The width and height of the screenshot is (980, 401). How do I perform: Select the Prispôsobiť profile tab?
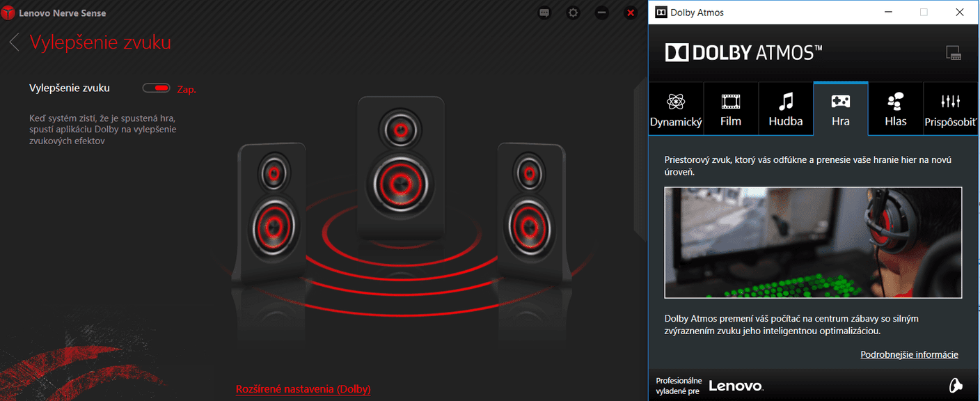pyautogui.click(x=951, y=109)
